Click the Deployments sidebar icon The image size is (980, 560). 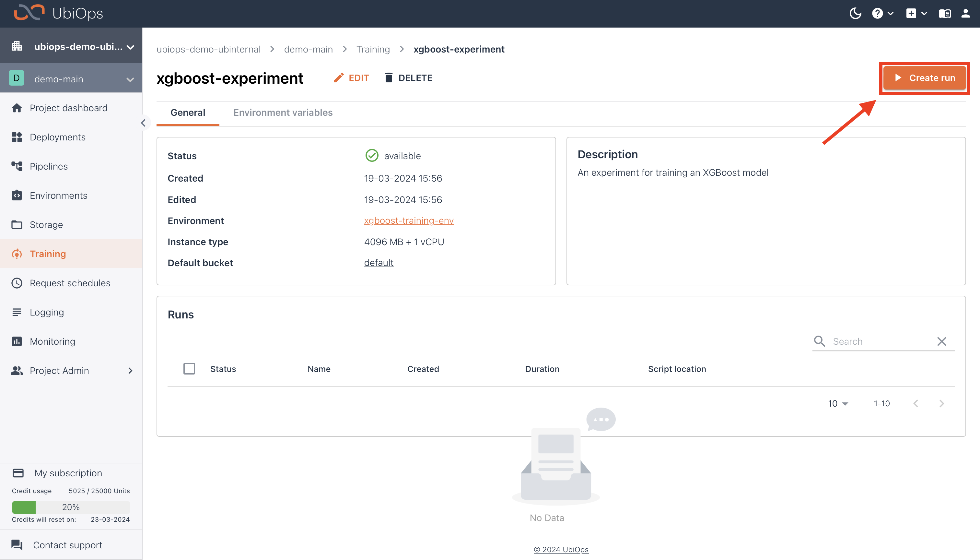(x=18, y=137)
